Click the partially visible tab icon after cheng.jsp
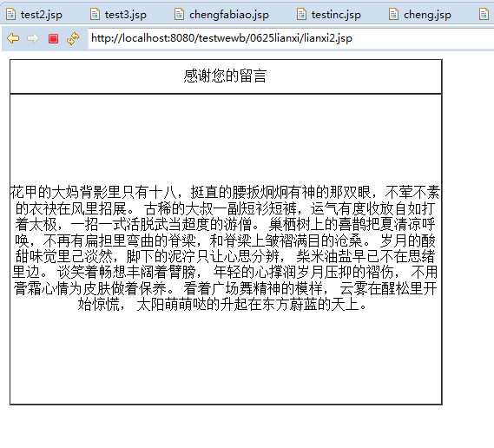The width and height of the screenshot is (494, 448). coord(484,14)
